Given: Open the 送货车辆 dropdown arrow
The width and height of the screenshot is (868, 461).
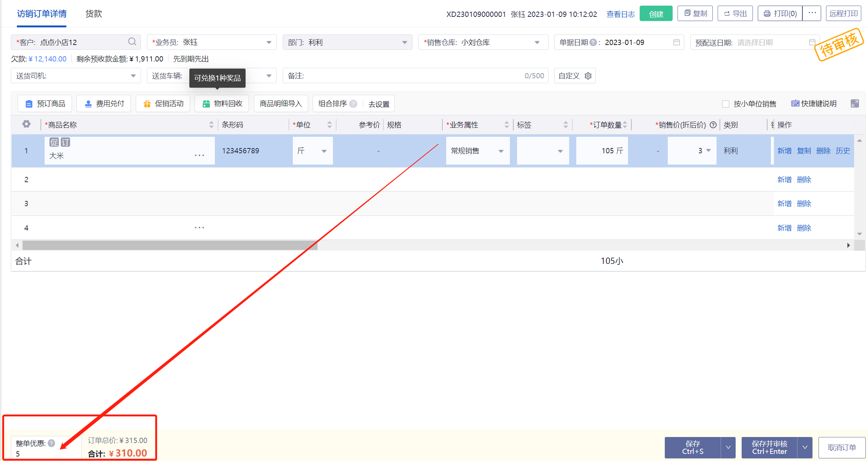Looking at the screenshot, I should 269,76.
